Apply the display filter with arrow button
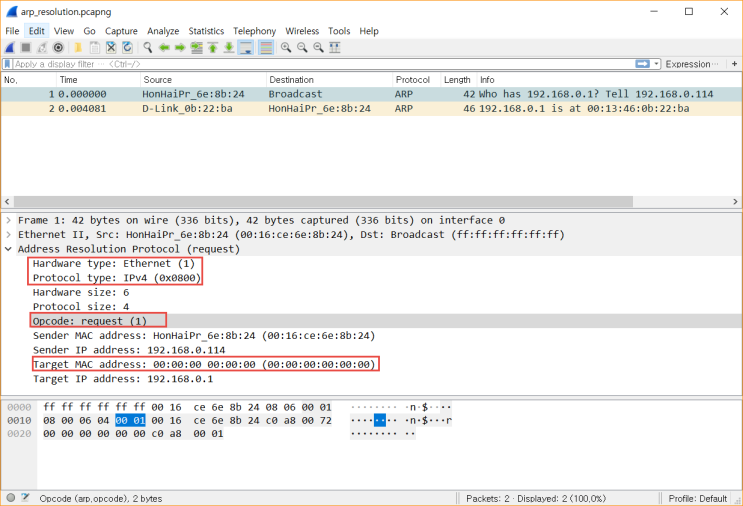 tap(643, 64)
